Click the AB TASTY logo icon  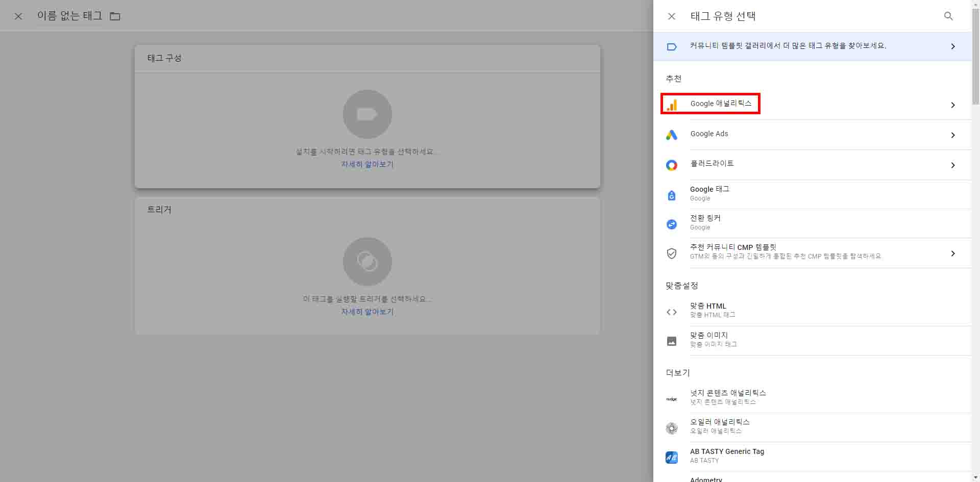point(672,458)
